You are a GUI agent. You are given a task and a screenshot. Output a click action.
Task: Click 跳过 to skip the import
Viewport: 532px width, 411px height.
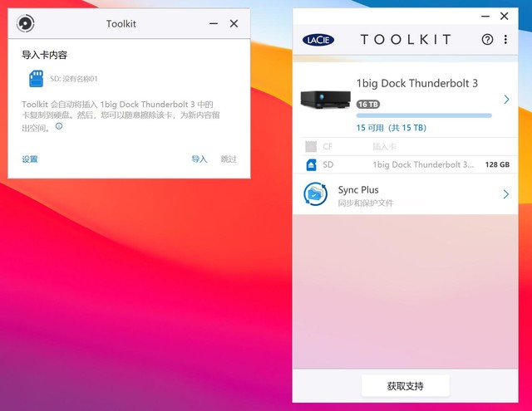pos(229,159)
